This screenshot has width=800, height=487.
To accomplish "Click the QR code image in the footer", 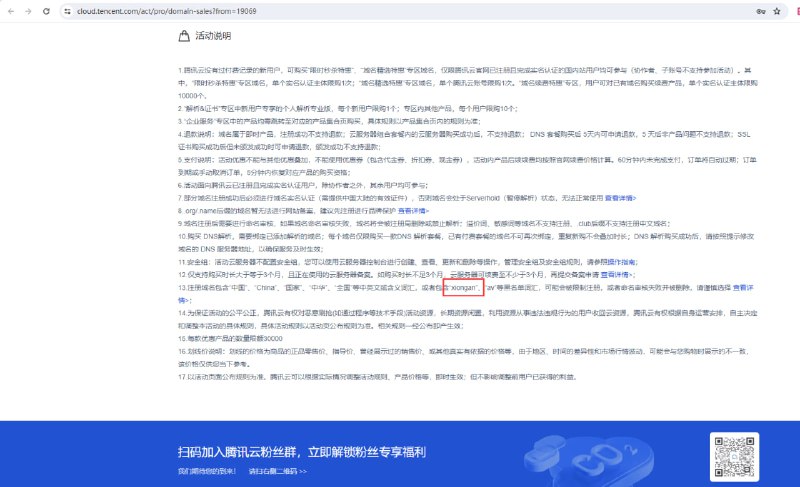I will click(x=734, y=457).
